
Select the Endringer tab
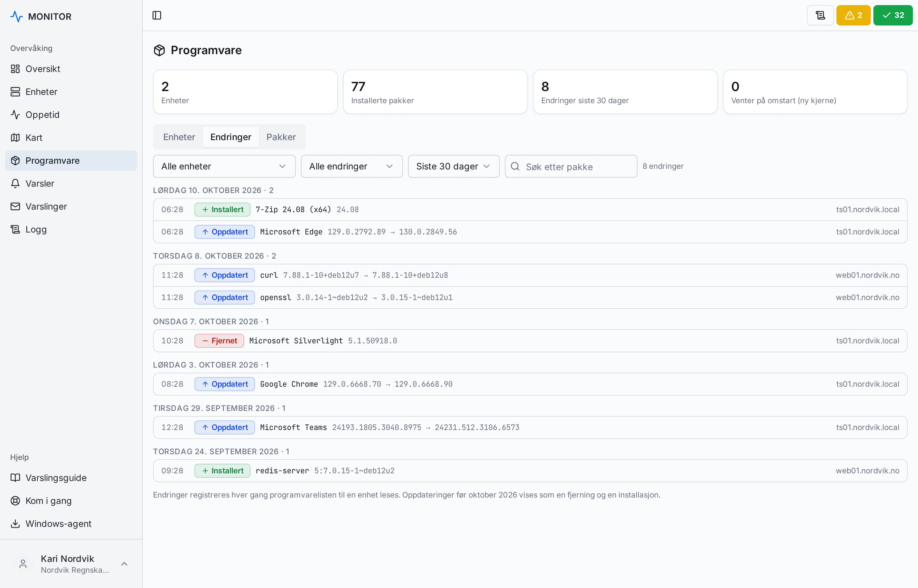[x=231, y=137]
